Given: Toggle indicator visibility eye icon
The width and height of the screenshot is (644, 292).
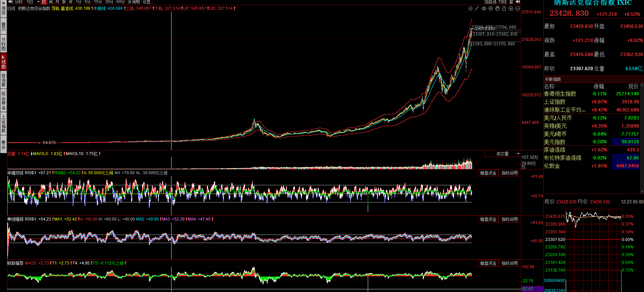Looking at the screenshot, I should pyautogui.click(x=484, y=8).
